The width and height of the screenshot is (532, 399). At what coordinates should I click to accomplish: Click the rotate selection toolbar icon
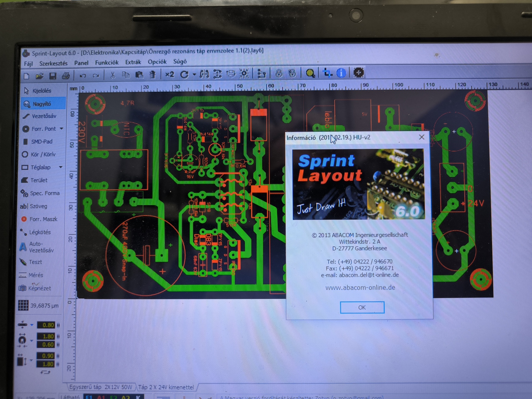185,74
